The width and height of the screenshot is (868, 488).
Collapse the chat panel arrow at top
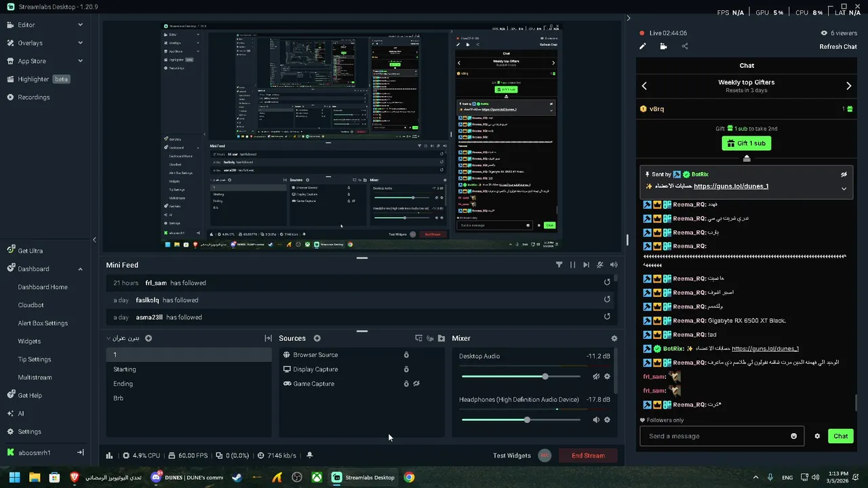point(628,18)
